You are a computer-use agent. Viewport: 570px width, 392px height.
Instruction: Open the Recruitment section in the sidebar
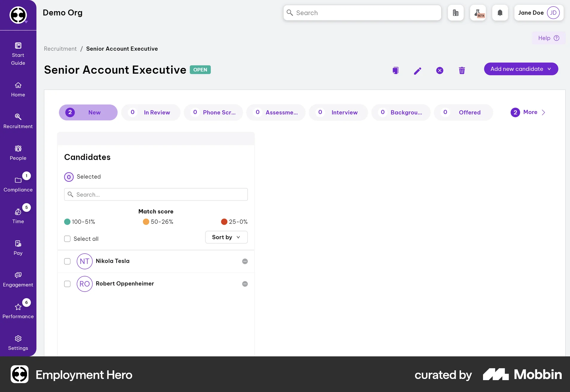point(18,120)
